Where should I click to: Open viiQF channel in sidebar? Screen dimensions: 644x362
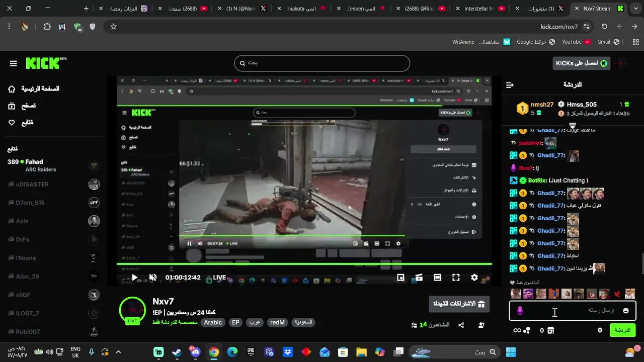click(53, 295)
